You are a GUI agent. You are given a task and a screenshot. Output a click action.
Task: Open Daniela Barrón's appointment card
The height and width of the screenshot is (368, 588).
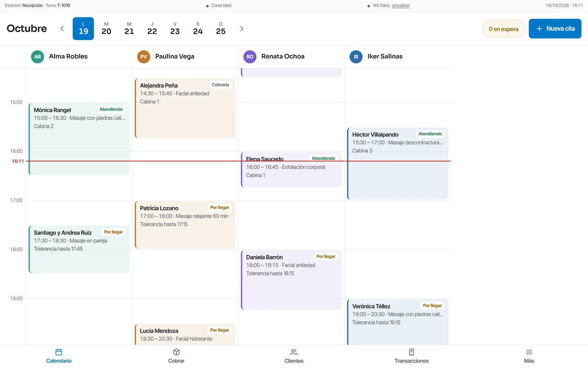point(291,280)
